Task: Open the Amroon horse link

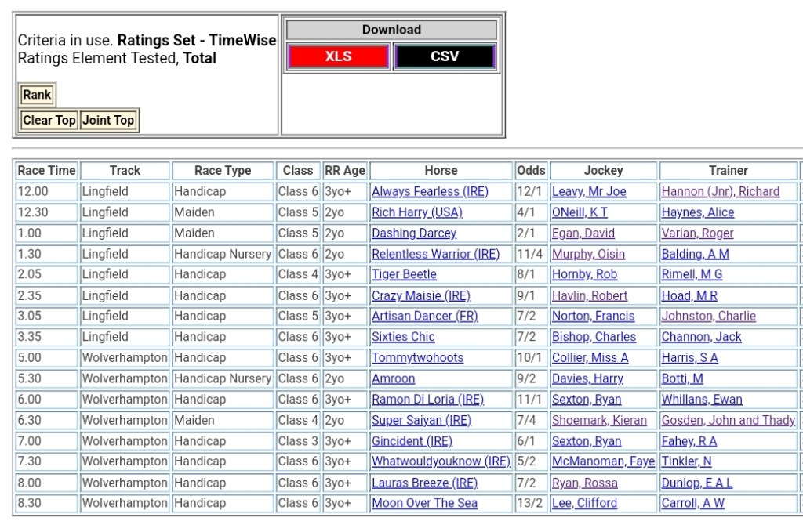Action: (394, 379)
